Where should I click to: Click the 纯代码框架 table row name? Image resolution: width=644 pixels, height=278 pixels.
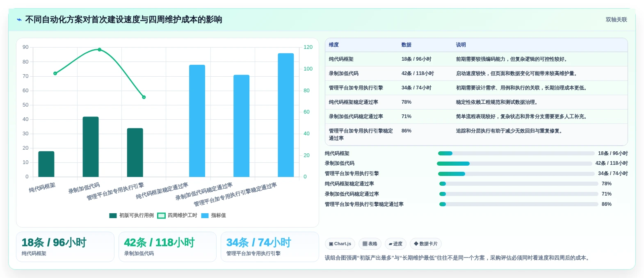[341, 59]
